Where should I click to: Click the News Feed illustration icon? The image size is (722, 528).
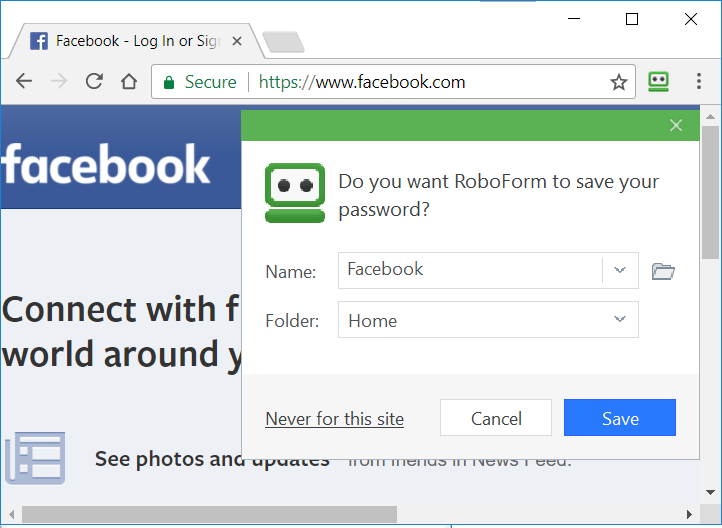pos(35,458)
